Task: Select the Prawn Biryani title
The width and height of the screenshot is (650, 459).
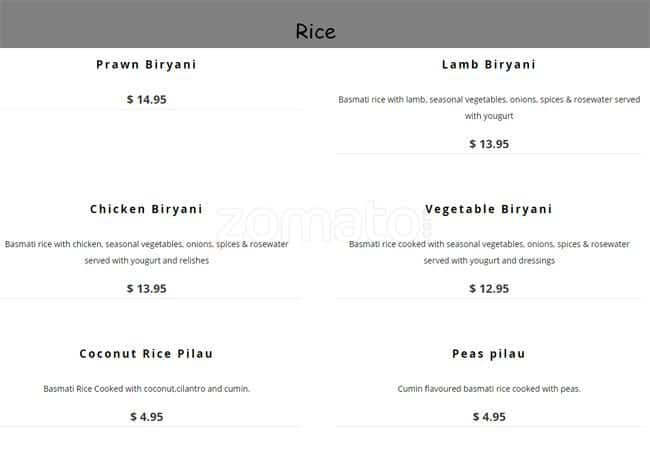Action: tap(146, 65)
